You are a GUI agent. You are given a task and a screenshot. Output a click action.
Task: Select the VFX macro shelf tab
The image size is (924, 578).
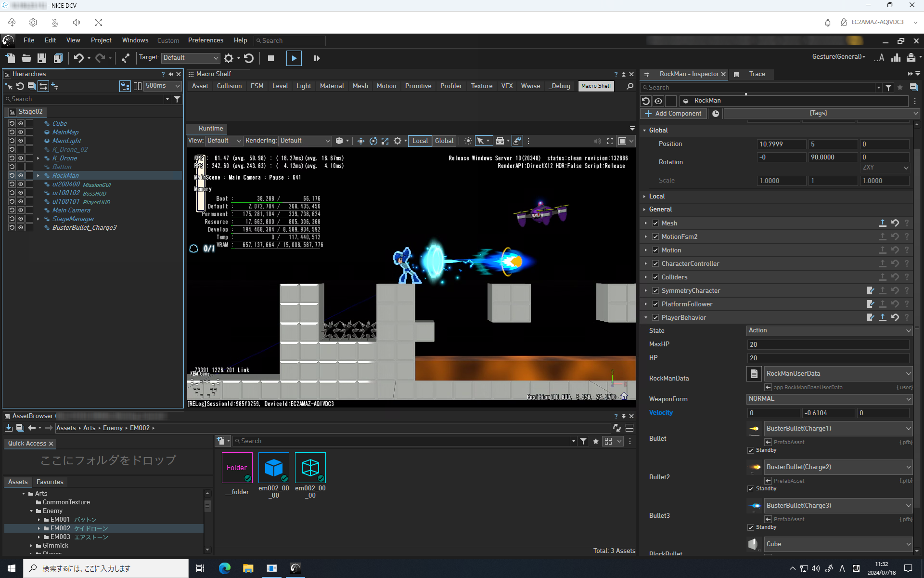pos(507,86)
